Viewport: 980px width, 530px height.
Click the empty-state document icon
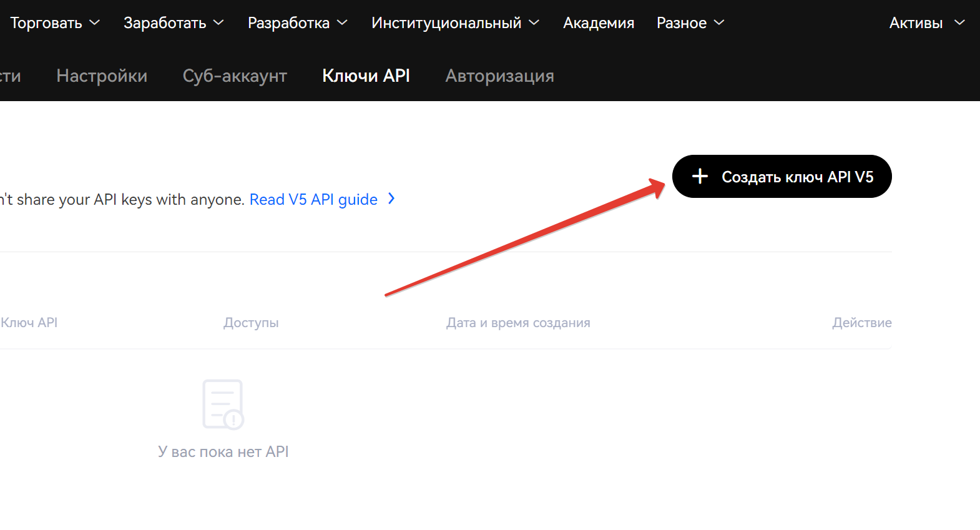[x=223, y=405]
